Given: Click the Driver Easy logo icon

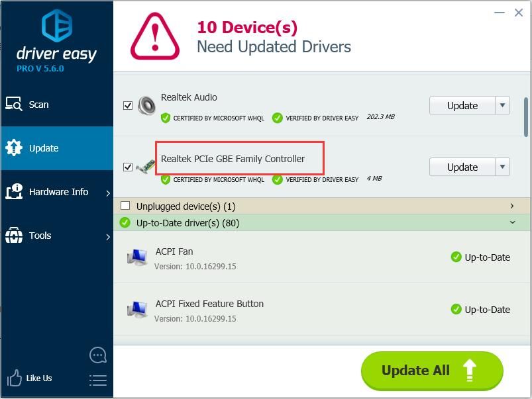Looking at the screenshot, I should 56,25.
